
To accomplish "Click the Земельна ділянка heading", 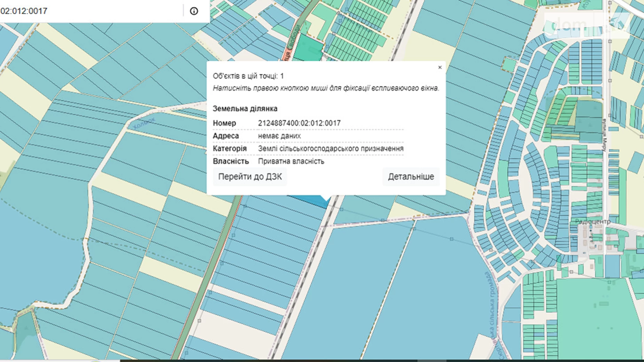I will click(x=245, y=109).
